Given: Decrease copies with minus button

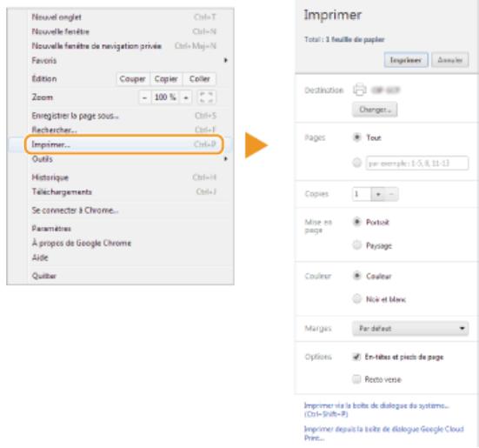Looking at the screenshot, I should point(391,194).
